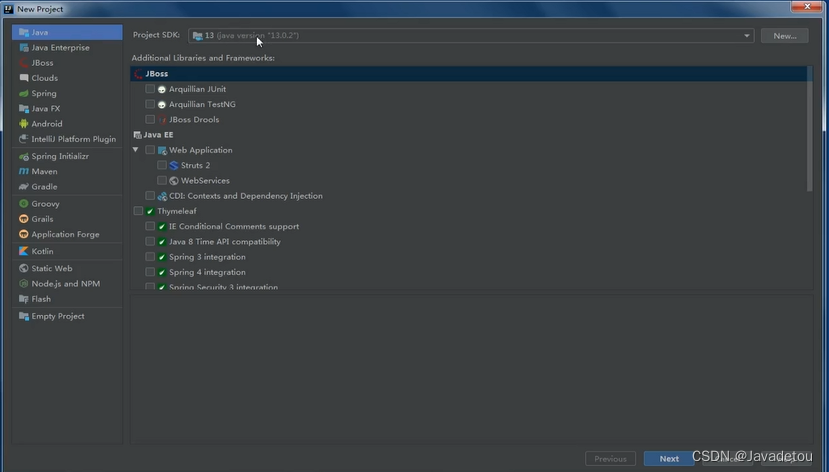Click the 'Thymeleaf' label text
The image size is (829, 472).
click(177, 211)
